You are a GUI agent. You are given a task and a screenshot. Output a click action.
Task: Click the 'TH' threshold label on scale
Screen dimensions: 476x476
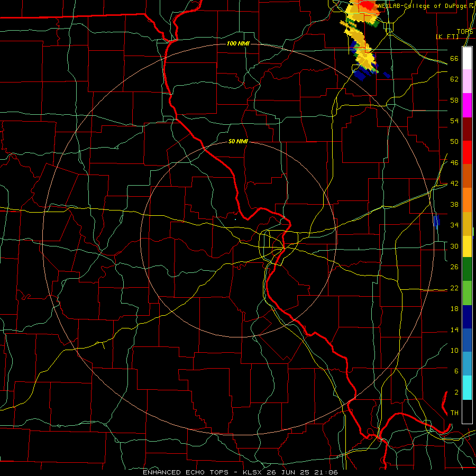coord(454,413)
